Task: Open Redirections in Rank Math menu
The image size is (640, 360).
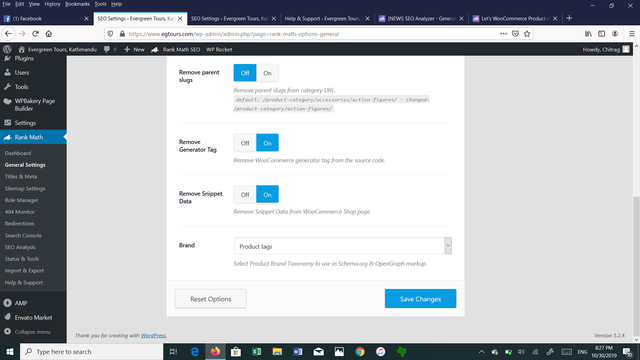Action: (x=20, y=224)
